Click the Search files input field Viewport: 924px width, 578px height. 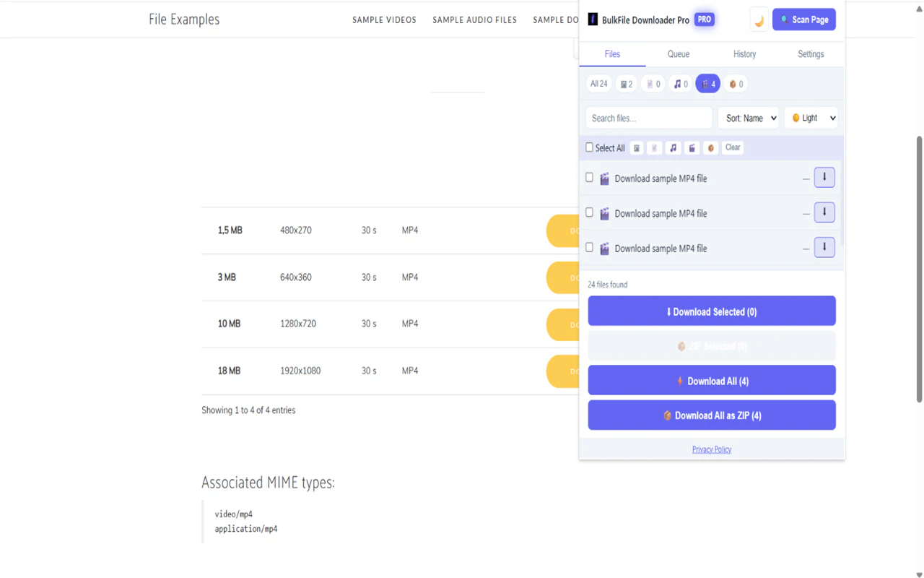[649, 118]
